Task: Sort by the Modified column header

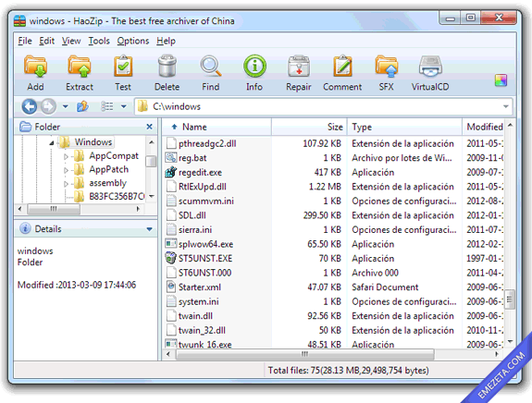Action: (x=483, y=127)
